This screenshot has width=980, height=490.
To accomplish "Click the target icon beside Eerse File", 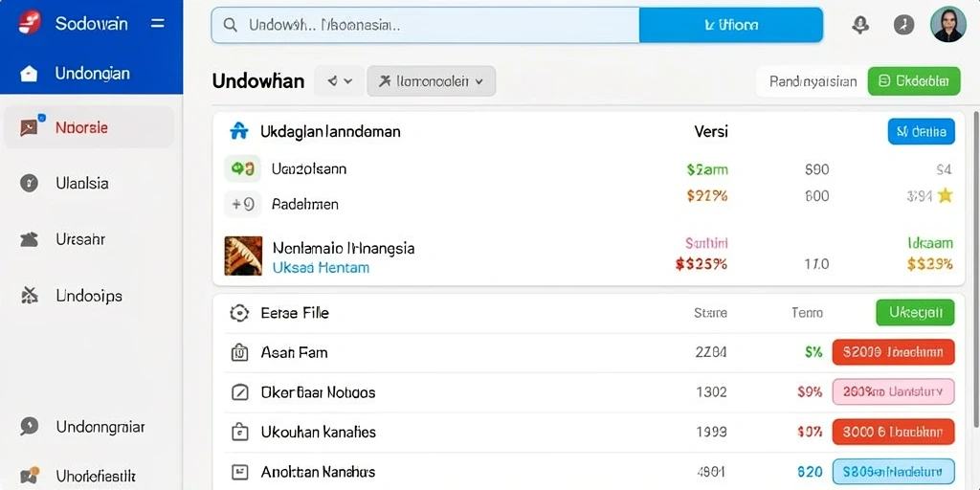I will [238, 313].
